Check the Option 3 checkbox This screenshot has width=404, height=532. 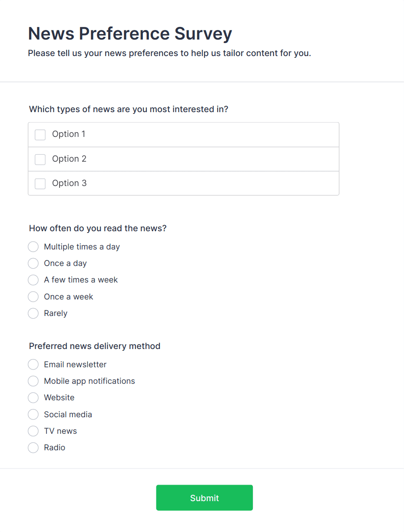(x=40, y=183)
